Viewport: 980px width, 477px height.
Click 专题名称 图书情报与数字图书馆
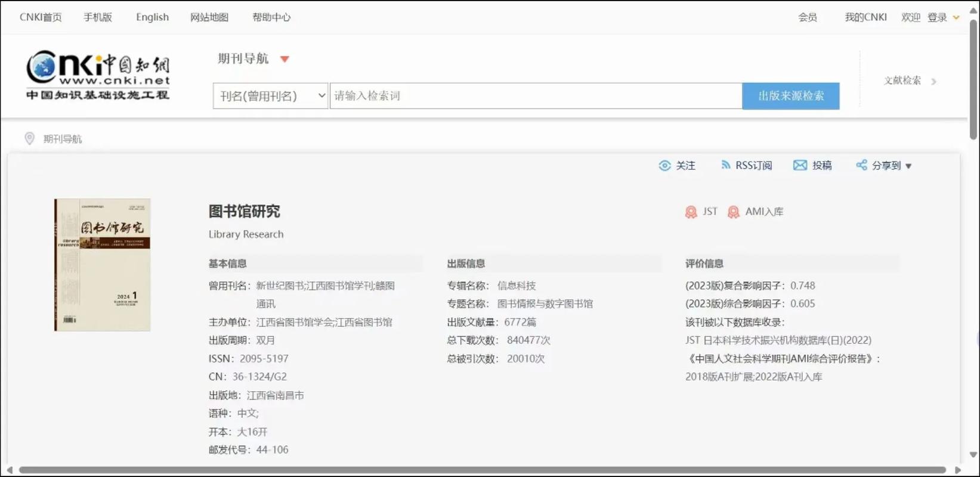coord(545,304)
